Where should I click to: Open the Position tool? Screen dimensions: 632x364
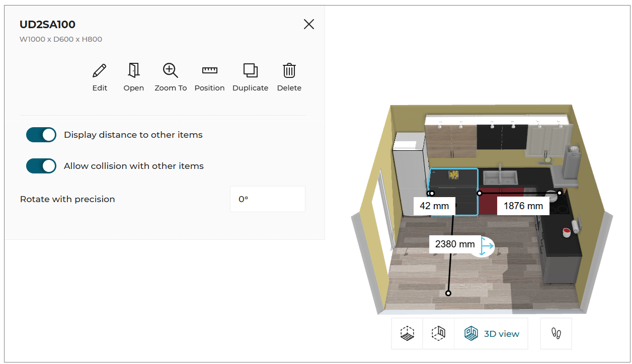click(209, 75)
